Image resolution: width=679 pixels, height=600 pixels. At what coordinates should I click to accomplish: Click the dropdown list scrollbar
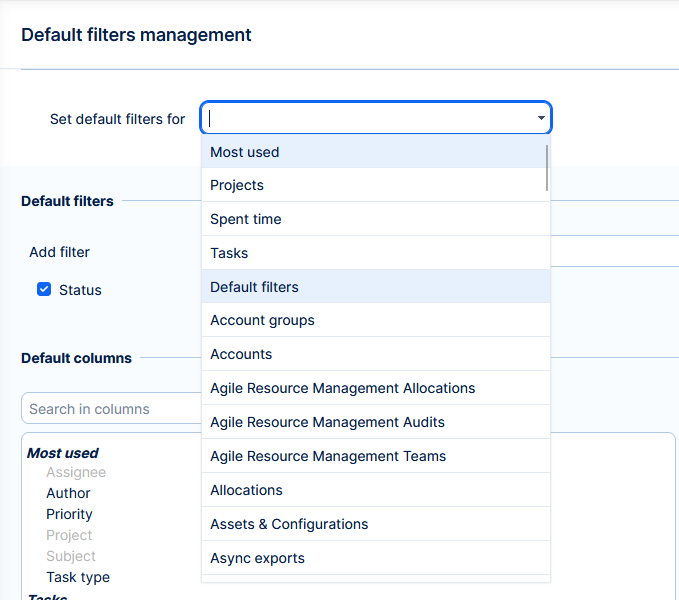pos(546,168)
